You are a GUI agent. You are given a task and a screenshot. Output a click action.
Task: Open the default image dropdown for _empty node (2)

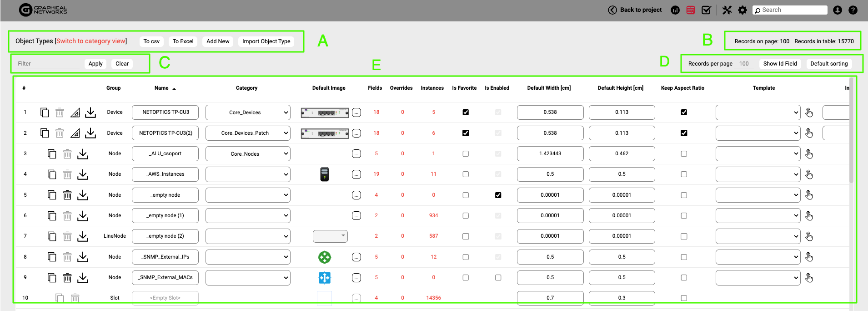pyautogui.click(x=330, y=236)
